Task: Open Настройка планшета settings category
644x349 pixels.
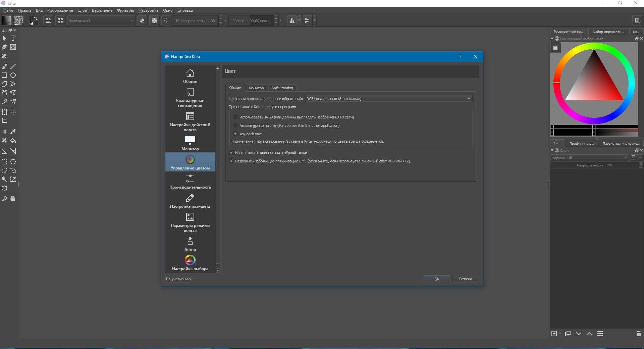Action: tap(190, 201)
